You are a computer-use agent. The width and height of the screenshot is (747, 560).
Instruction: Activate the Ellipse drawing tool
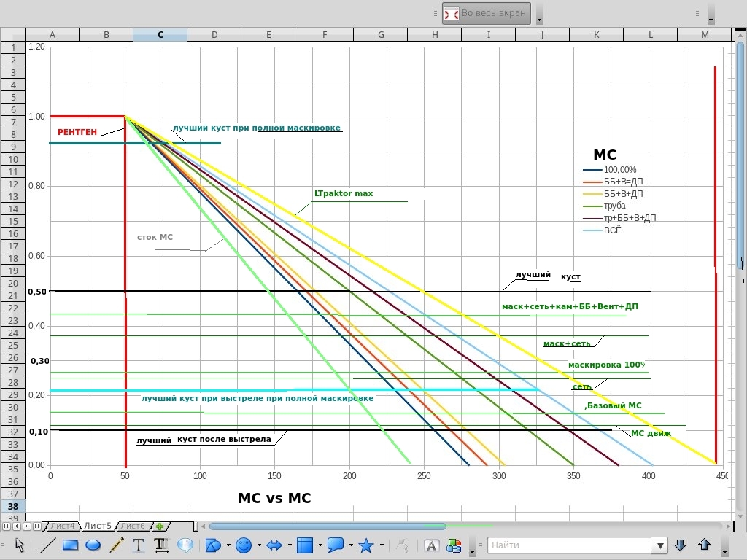coord(93,545)
